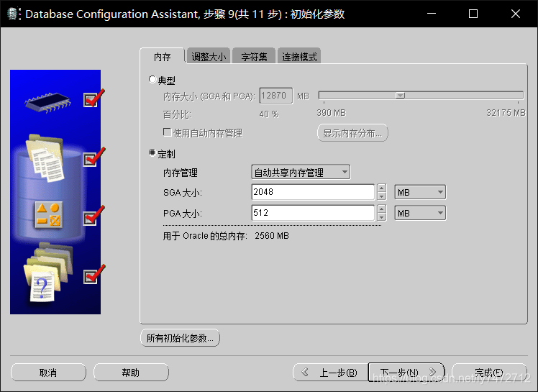Open the PGA size unit MB dropdown
This screenshot has width=538, height=392.
click(x=420, y=213)
